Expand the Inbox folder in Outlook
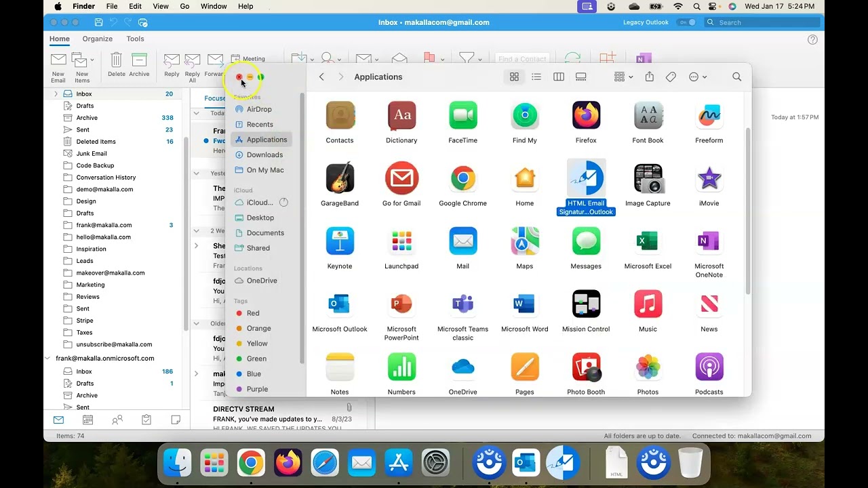868x488 pixels. [56, 94]
